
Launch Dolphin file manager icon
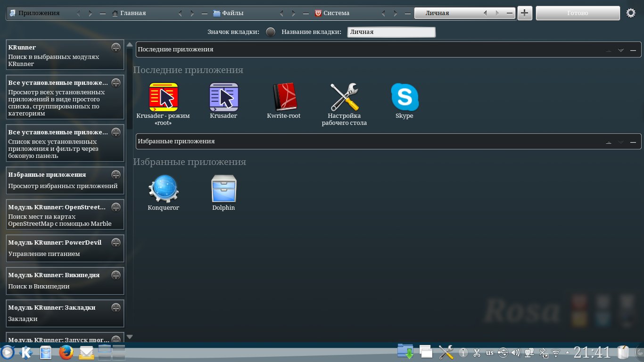click(223, 189)
